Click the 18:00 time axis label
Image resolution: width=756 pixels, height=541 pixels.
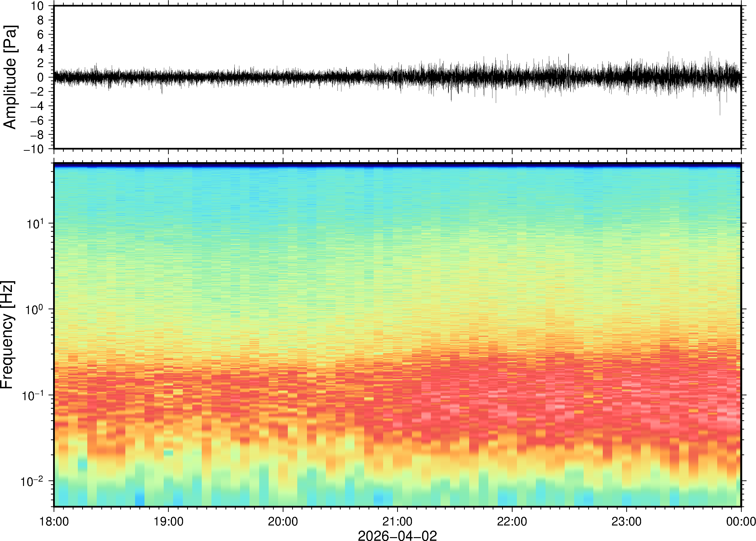(x=54, y=521)
